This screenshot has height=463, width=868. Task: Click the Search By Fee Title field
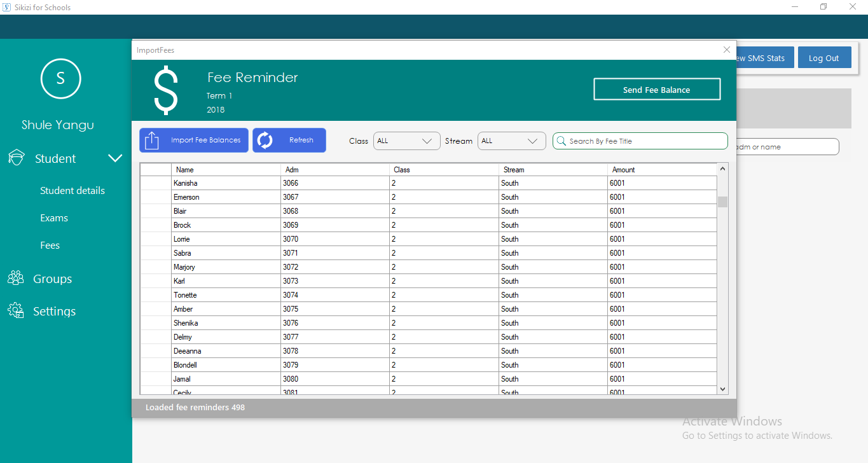click(640, 141)
